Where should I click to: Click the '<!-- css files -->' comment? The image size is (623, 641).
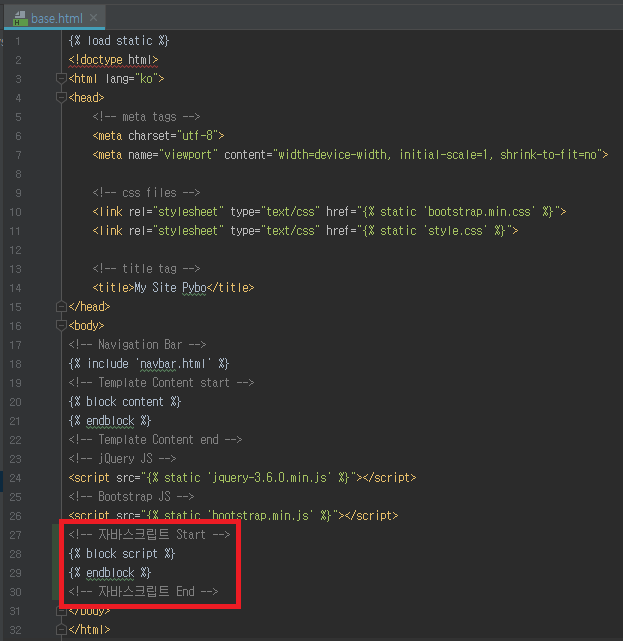[146, 193]
